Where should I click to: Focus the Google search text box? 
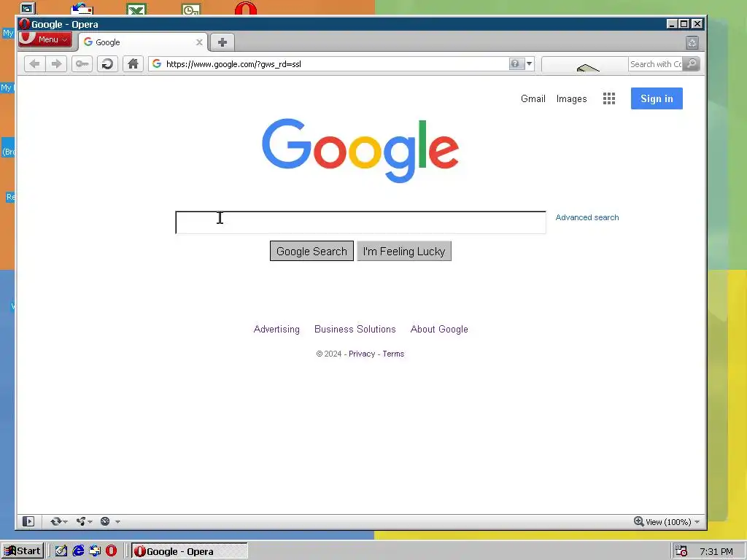pyautogui.click(x=360, y=222)
